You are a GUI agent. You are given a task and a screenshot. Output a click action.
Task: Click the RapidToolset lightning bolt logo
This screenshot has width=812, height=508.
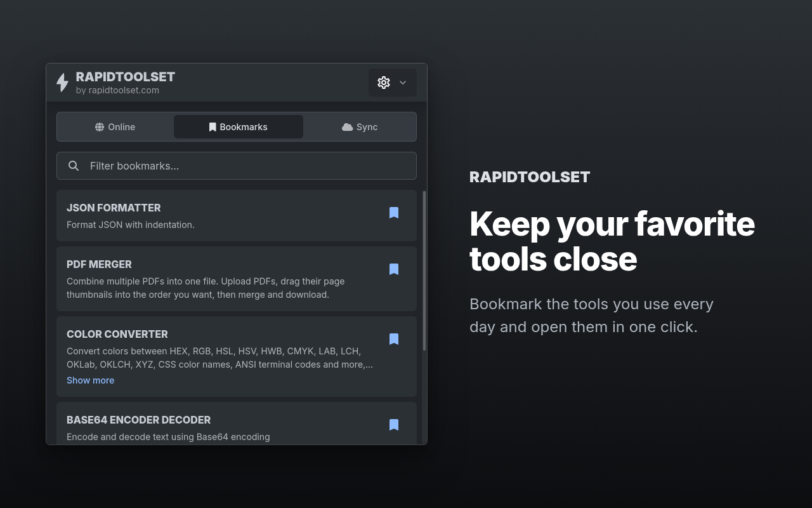tap(62, 83)
